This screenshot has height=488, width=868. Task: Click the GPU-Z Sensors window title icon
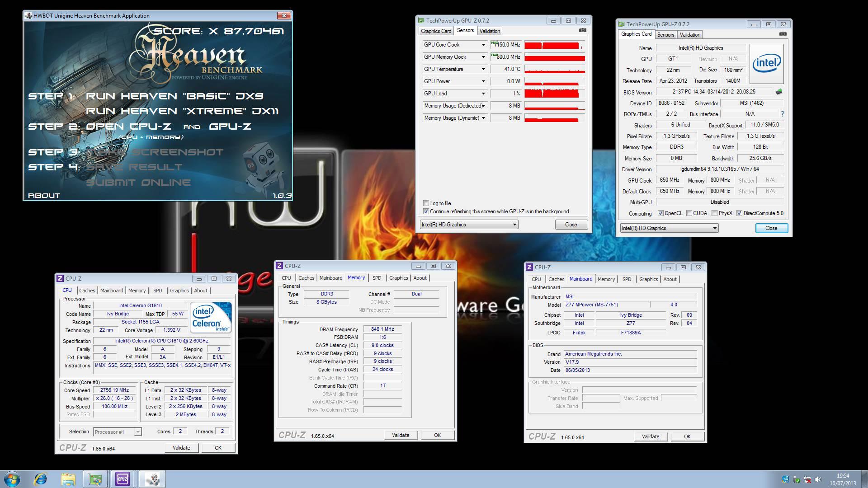pyautogui.click(x=421, y=20)
